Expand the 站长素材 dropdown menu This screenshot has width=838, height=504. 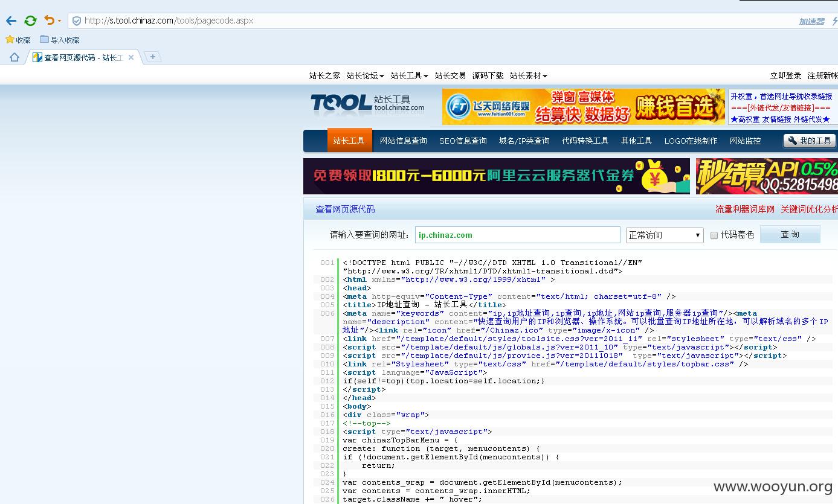[528, 75]
